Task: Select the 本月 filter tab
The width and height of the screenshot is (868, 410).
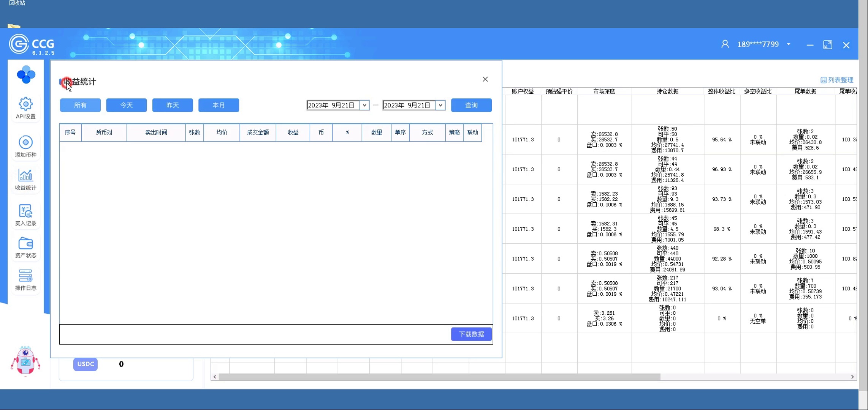Action: (219, 105)
